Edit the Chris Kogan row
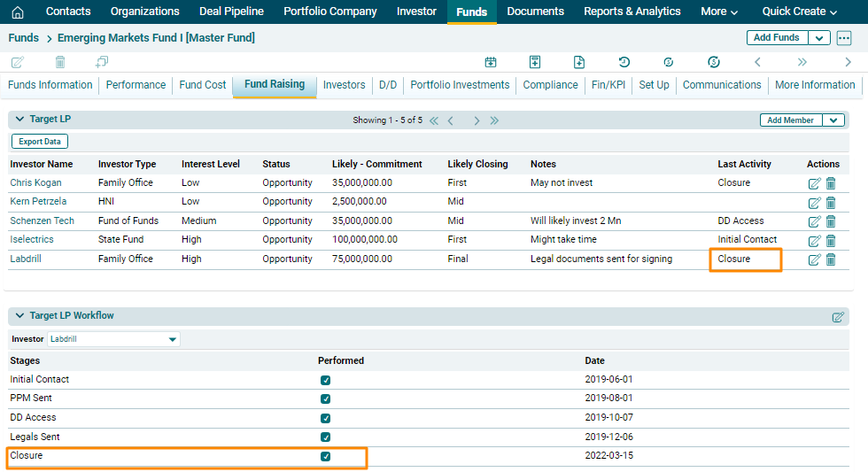The image size is (868, 472). coord(814,183)
